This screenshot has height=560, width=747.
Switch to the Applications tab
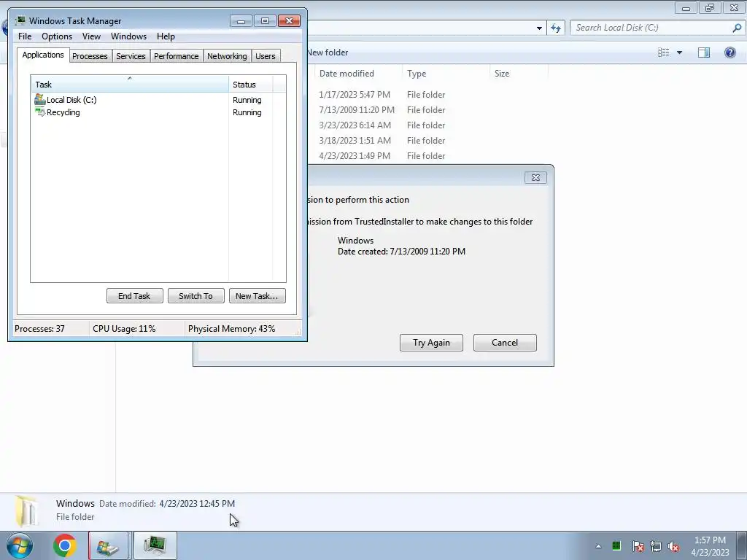43,55
